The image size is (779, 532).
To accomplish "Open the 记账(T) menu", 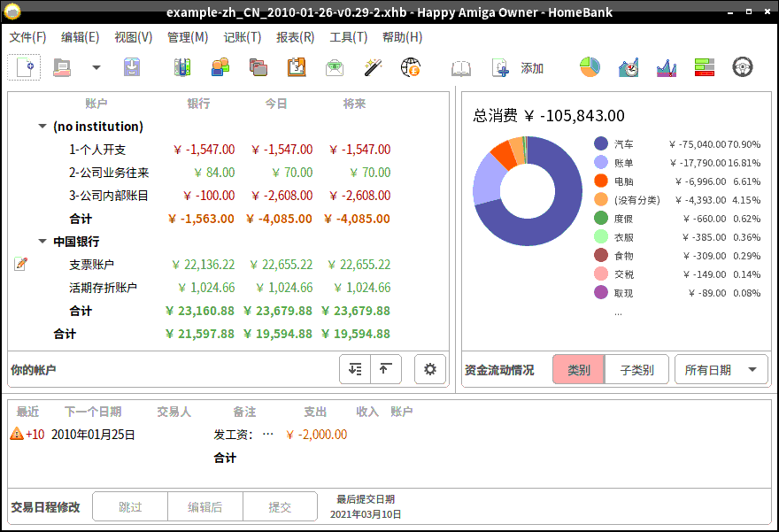I will [242, 37].
